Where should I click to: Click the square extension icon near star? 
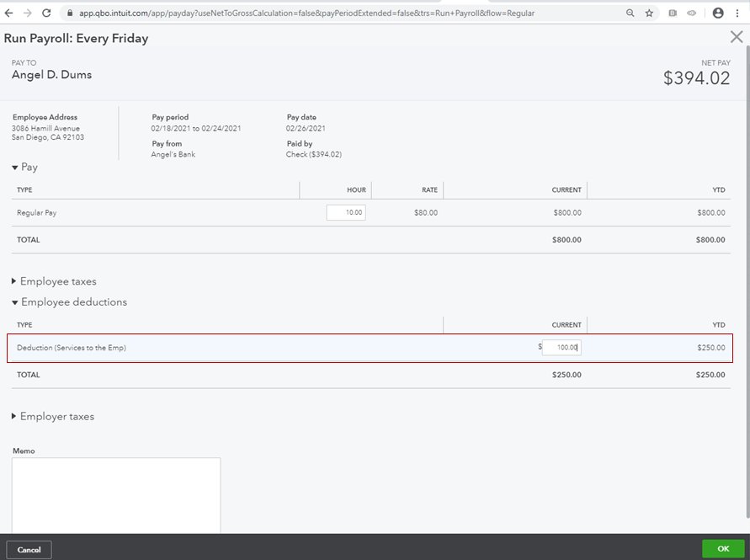[x=673, y=13]
